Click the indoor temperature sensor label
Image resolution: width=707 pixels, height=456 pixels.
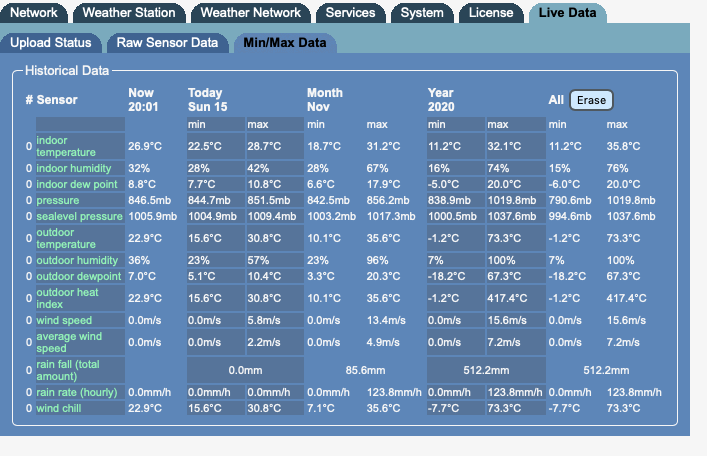point(66,146)
